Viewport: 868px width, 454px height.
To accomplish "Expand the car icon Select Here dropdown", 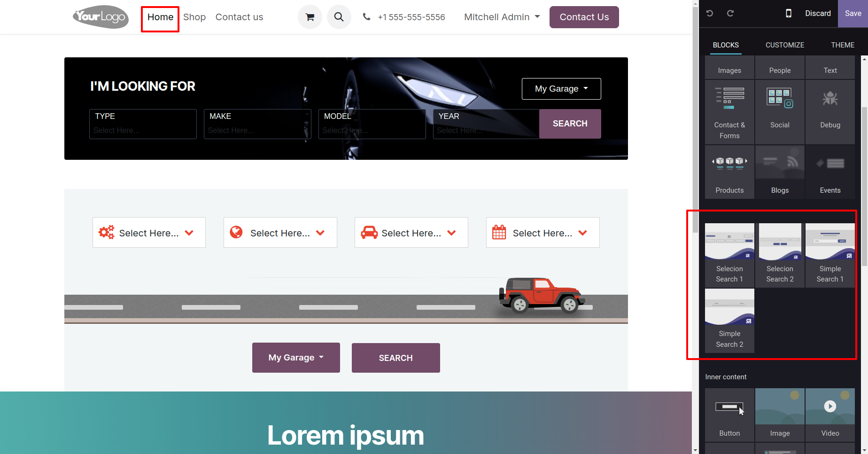I will [x=411, y=233].
